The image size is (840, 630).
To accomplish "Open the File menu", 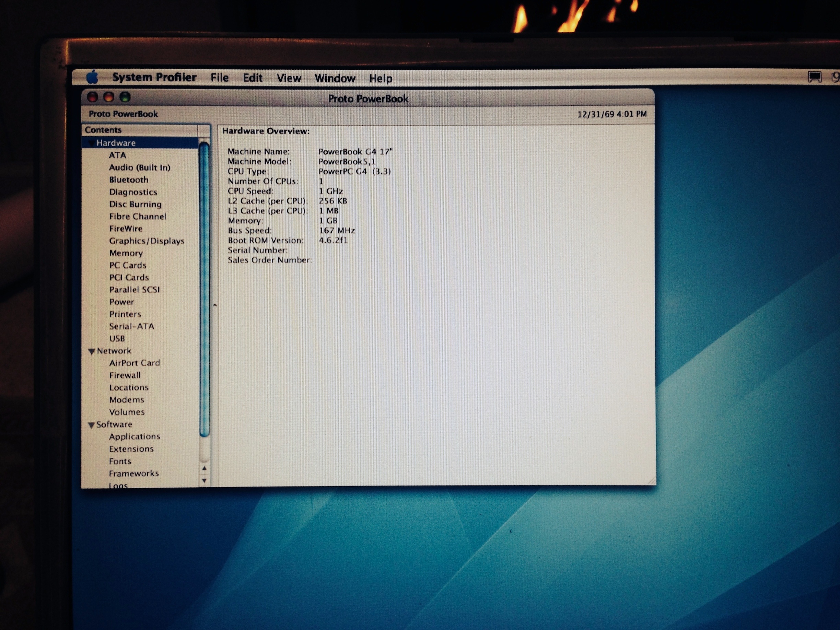I will tap(220, 78).
